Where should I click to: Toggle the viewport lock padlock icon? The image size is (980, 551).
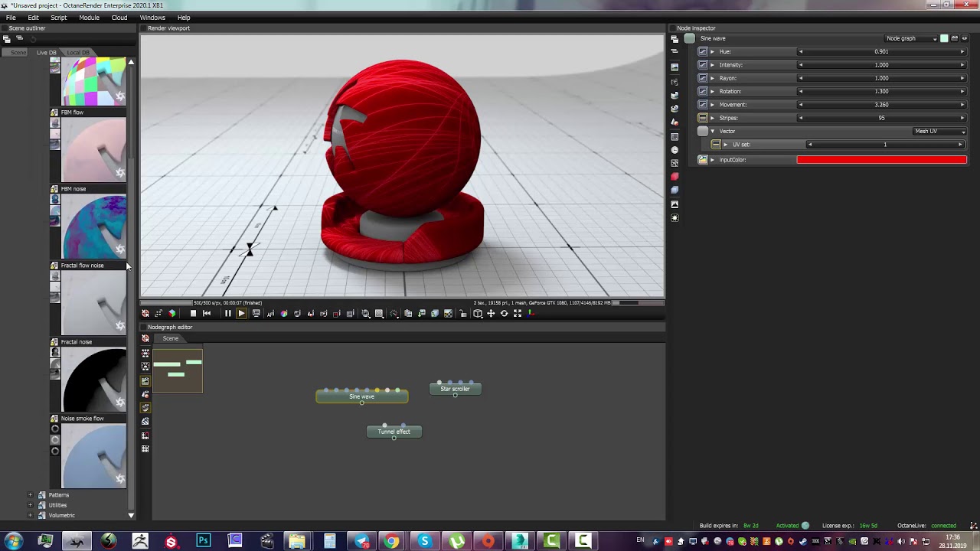point(462,313)
